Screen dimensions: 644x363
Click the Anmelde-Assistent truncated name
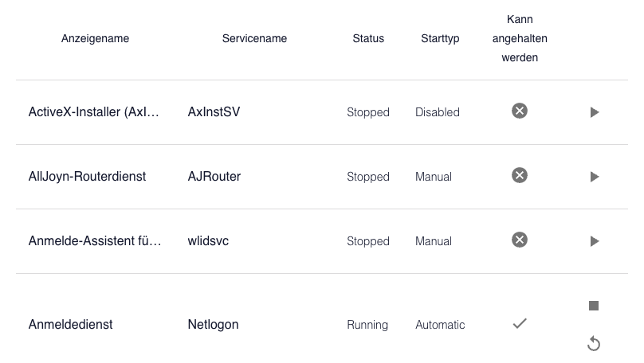point(95,241)
